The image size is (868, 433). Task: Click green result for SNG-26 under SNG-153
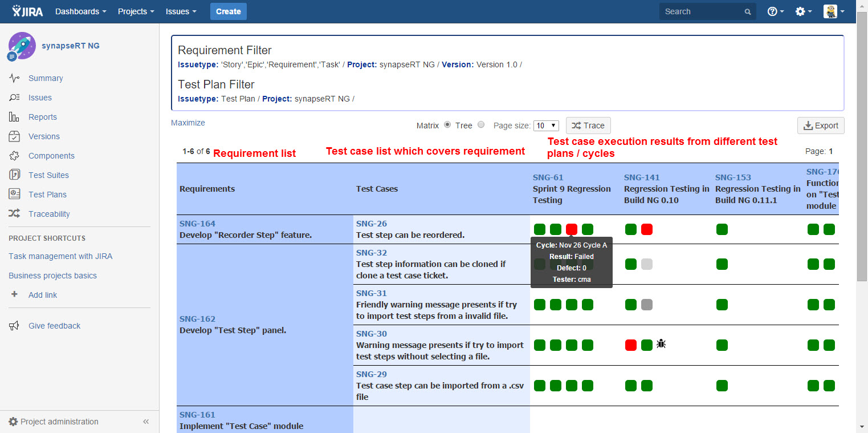[x=722, y=229]
